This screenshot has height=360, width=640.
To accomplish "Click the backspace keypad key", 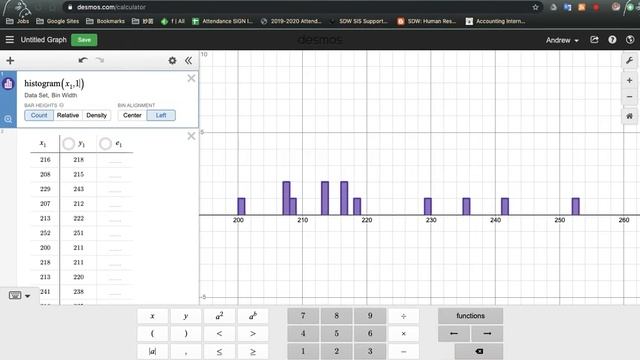I will [x=479, y=351].
